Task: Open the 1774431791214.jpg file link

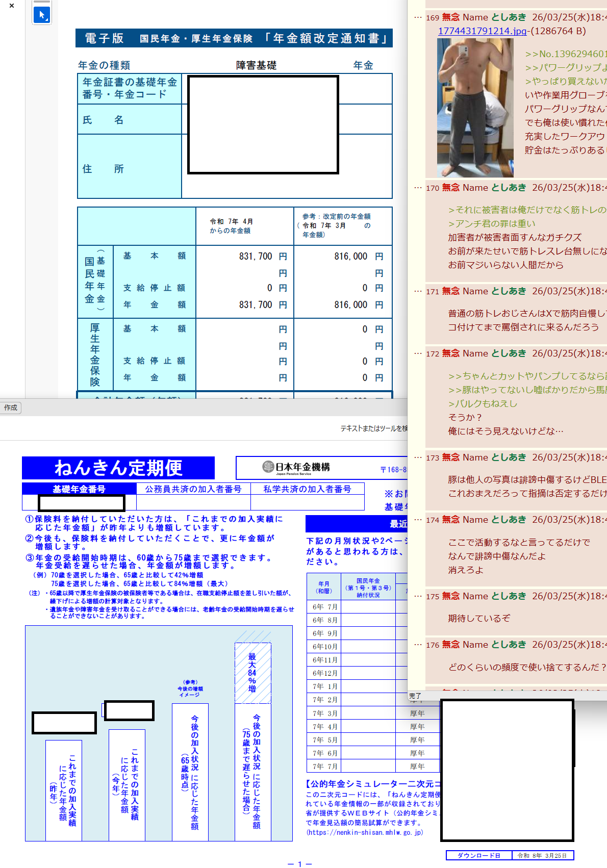Action: pos(482,31)
